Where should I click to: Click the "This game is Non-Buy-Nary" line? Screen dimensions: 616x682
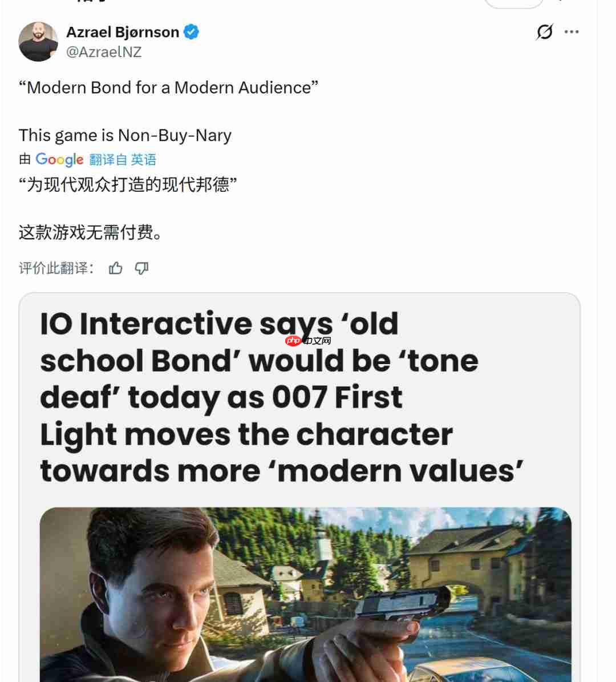click(125, 135)
